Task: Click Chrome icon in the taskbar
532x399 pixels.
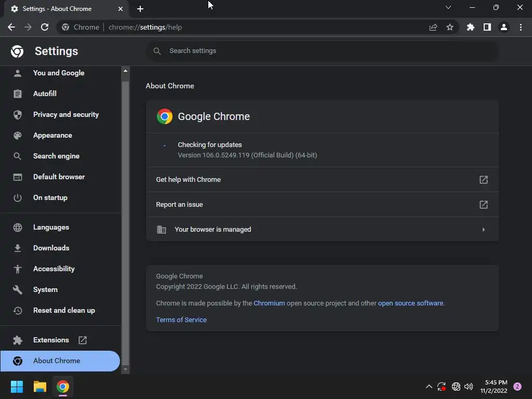Action: click(x=63, y=387)
